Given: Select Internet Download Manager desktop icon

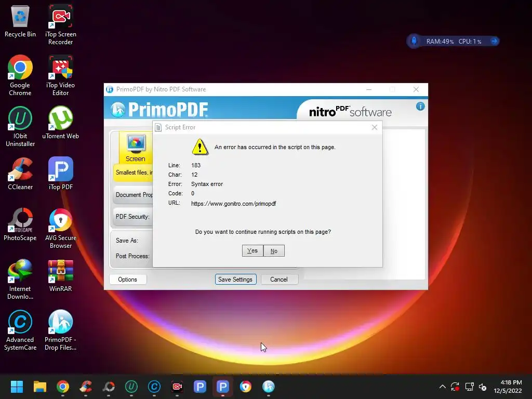Looking at the screenshot, I should click(20, 279).
